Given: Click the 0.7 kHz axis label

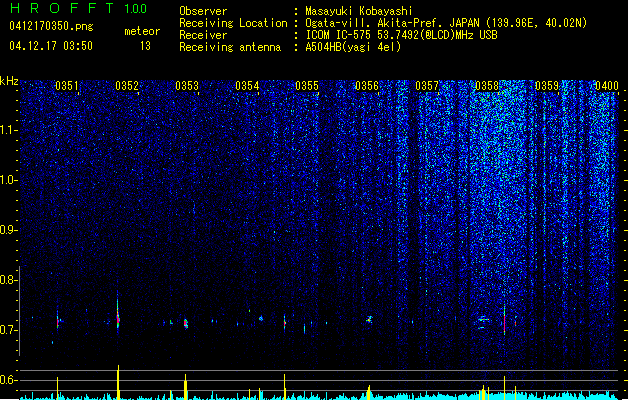Looking at the screenshot, I should (9, 330).
